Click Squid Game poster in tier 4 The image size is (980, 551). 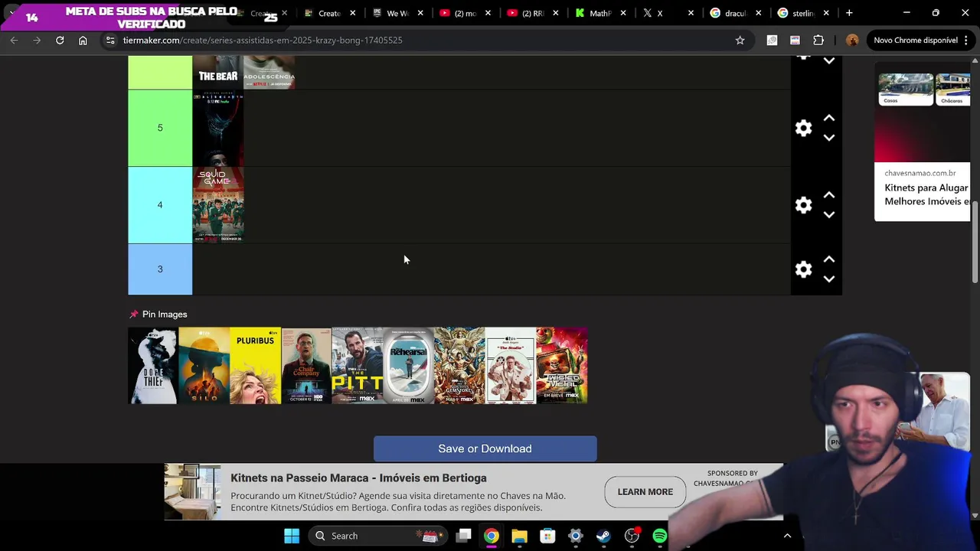point(218,205)
